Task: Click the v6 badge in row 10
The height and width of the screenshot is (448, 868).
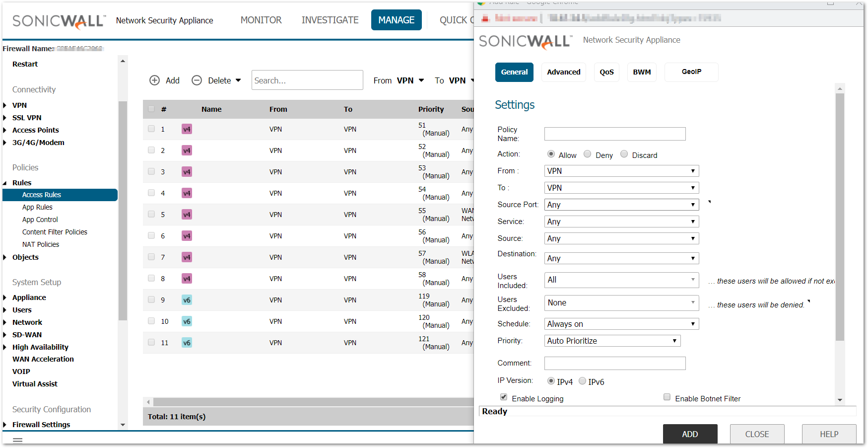Action: 187,321
